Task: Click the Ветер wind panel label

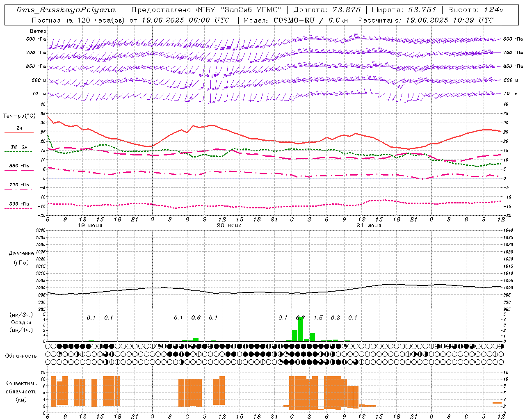Action: tap(38, 31)
